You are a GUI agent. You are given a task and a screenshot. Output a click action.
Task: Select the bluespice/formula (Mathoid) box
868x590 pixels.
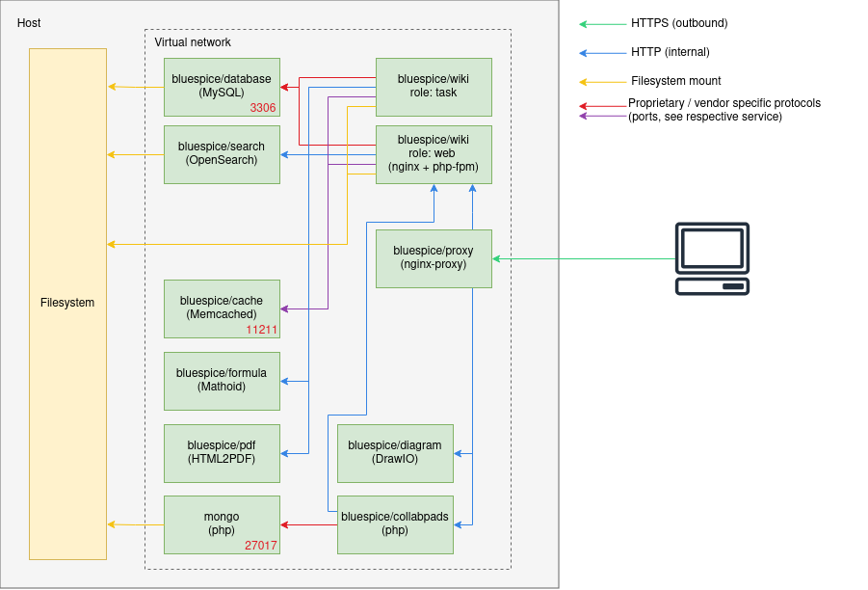point(222,381)
